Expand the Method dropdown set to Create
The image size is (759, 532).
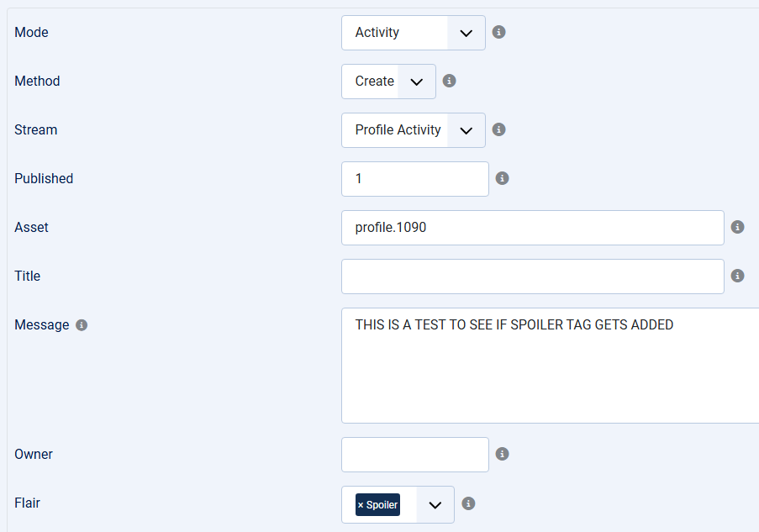pyautogui.click(x=388, y=82)
